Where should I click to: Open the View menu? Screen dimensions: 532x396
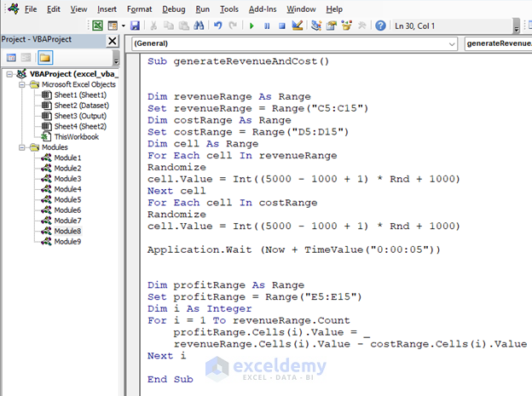78,9
